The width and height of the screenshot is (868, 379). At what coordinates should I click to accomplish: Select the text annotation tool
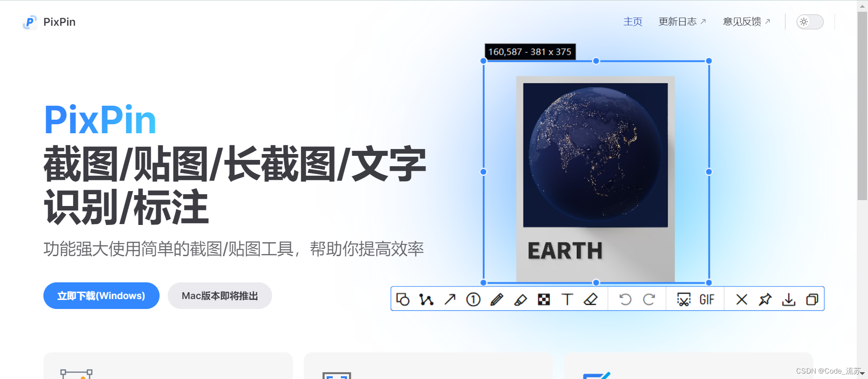pos(567,299)
